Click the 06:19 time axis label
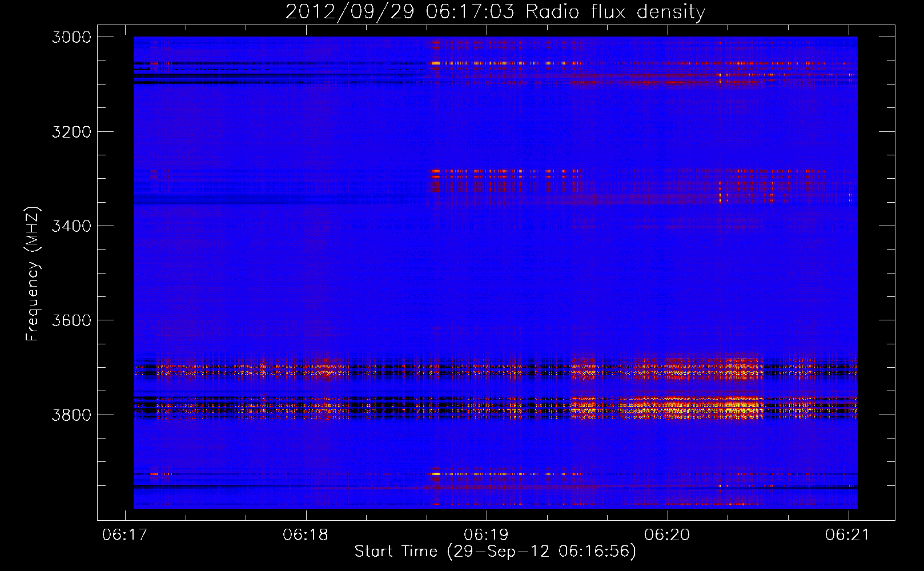 (486, 534)
